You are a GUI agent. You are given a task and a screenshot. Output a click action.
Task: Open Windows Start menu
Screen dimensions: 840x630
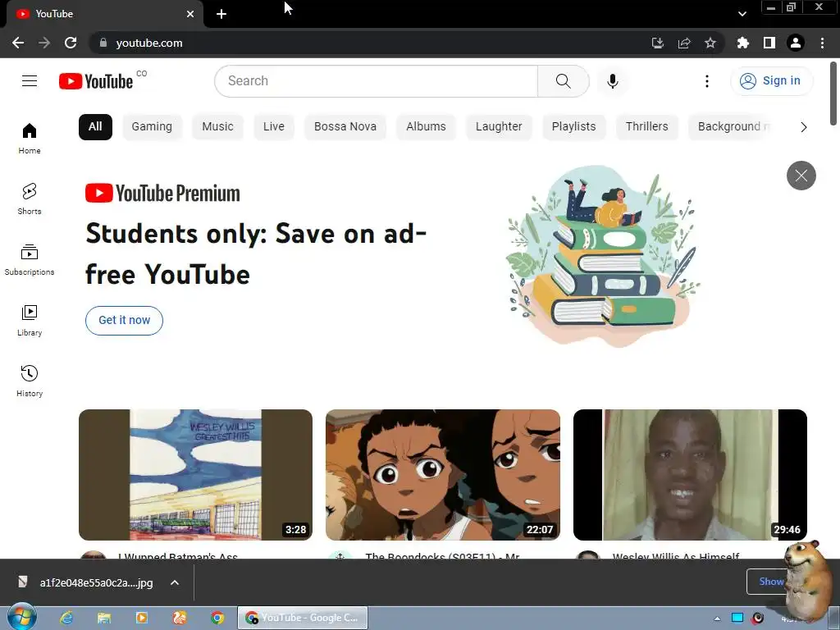[21, 617]
